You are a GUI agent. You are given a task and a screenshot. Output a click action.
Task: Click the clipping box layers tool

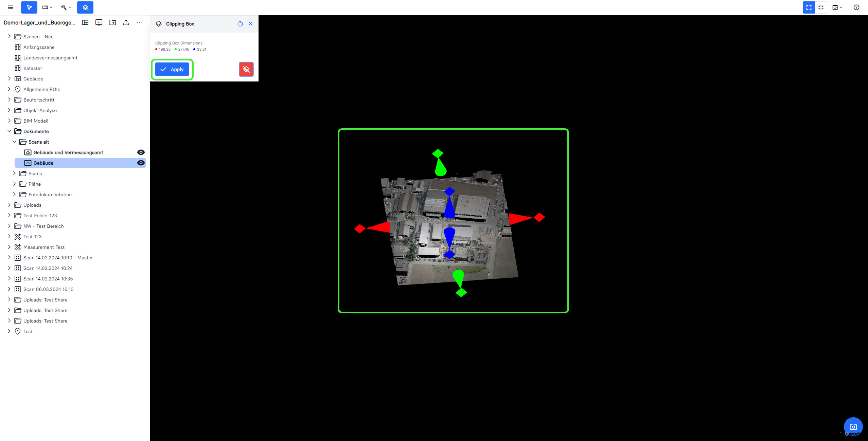point(85,7)
